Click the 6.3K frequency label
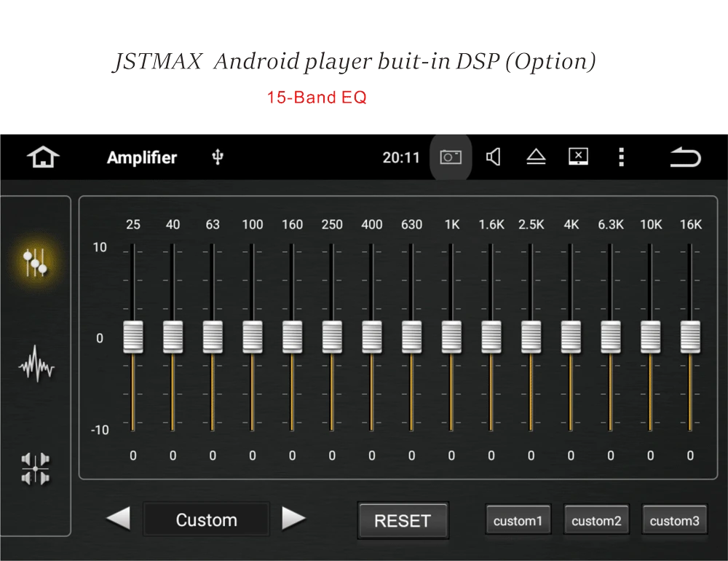728x561 pixels. click(x=611, y=224)
